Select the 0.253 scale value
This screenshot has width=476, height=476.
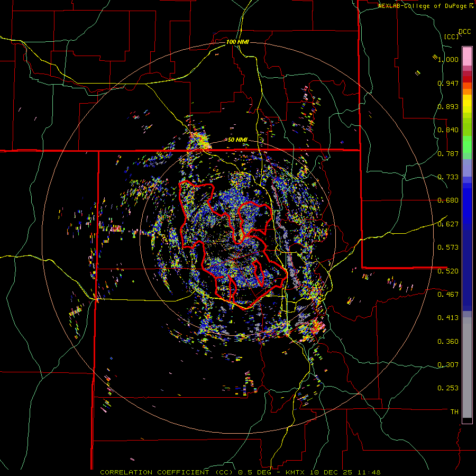point(448,388)
